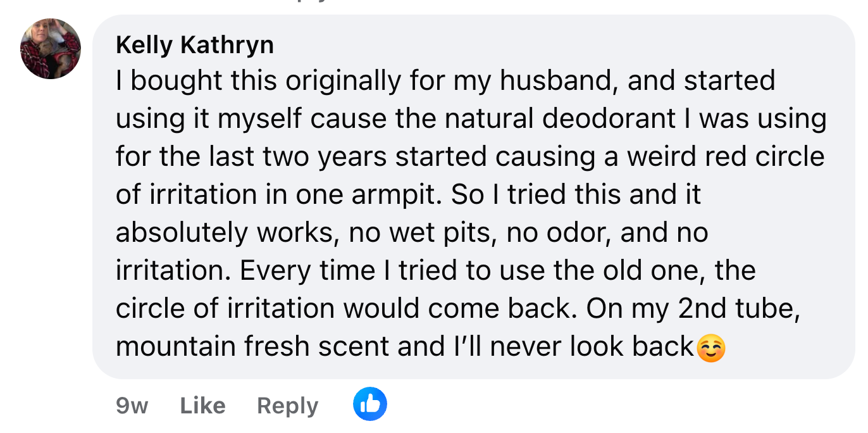Reply to Kelly Kathryn's comment
This screenshot has height=433, width=868.
[x=287, y=405]
